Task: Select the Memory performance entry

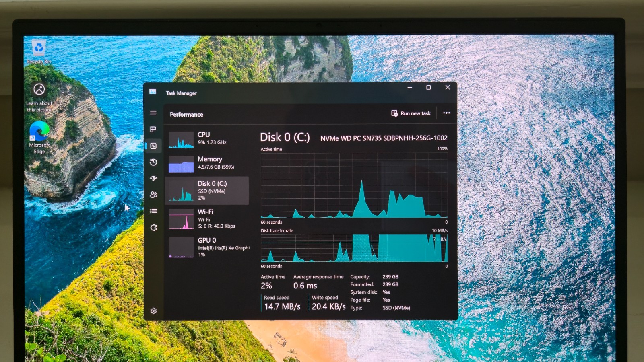Action: 207,163
